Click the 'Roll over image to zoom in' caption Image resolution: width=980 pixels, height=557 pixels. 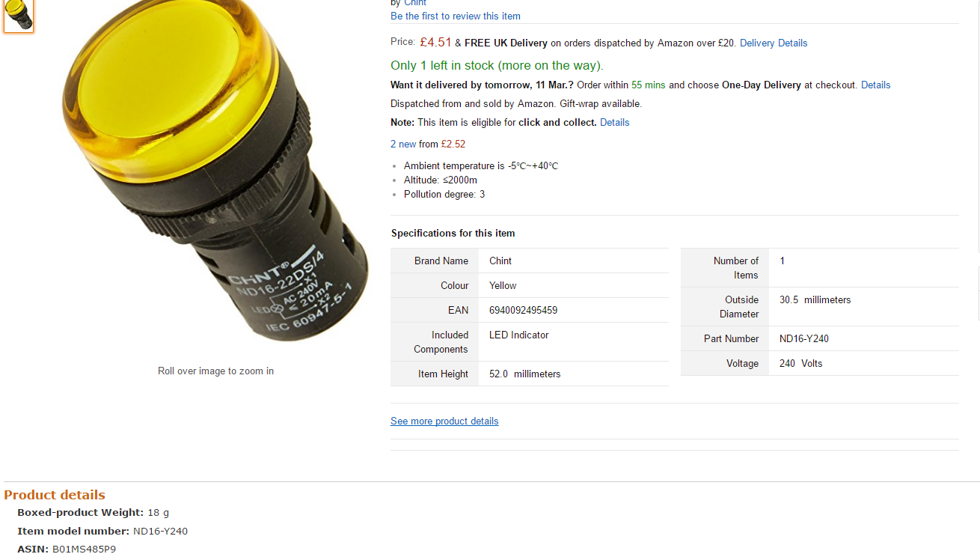click(215, 371)
